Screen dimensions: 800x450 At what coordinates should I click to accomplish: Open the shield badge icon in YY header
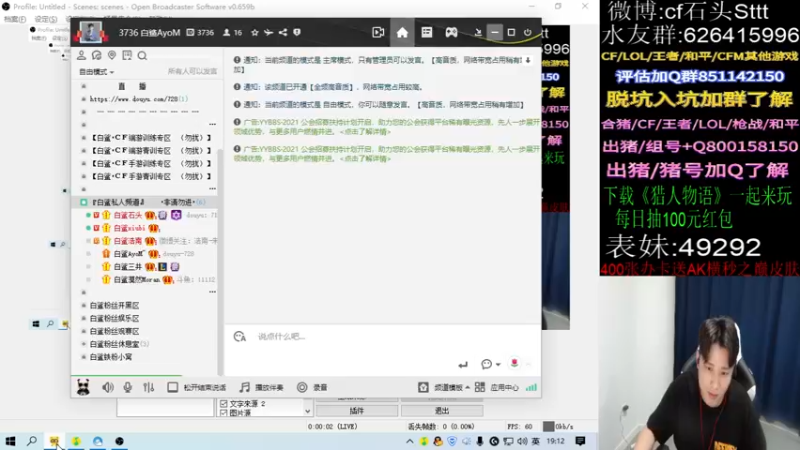[x=297, y=33]
